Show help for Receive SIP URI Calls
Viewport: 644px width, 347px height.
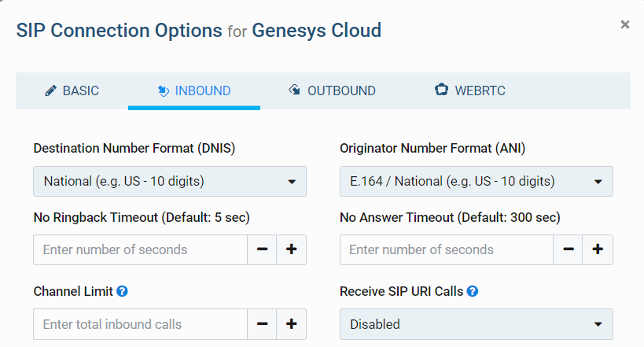coord(473,291)
